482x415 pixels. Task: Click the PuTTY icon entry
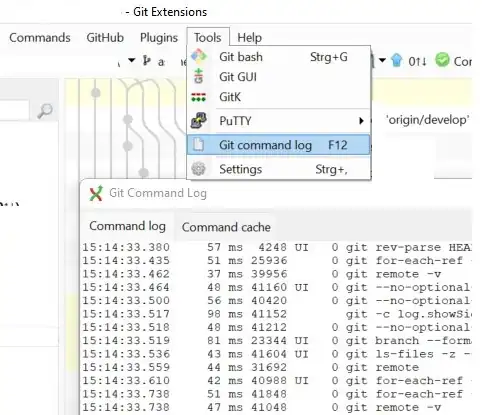pyautogui.click(x=199, y=121)
